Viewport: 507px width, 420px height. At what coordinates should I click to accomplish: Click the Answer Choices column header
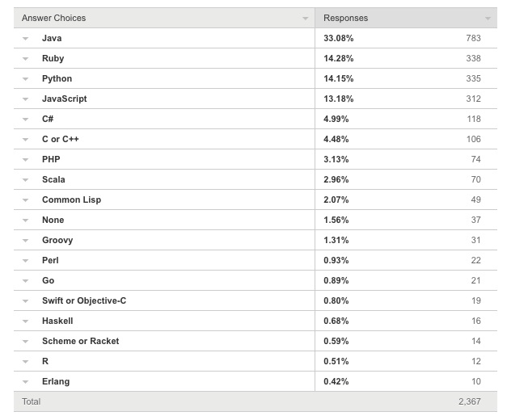click(x=53, y=18)
